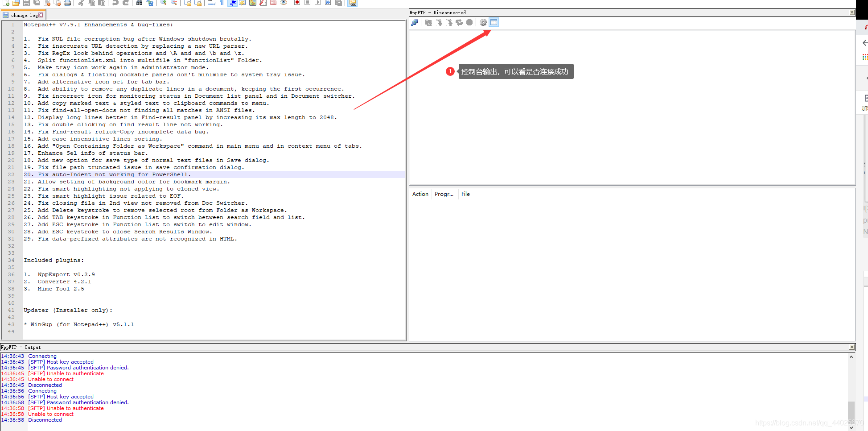Click the NppFTP open directory icon
This screenshot has height=431, width=868.
(x=429, y=22)
